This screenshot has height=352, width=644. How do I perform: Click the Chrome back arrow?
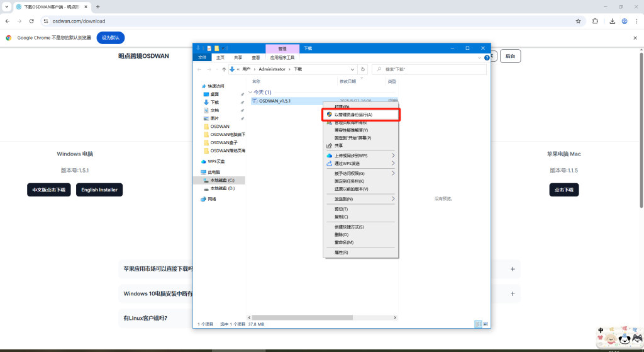coord(8,21)
